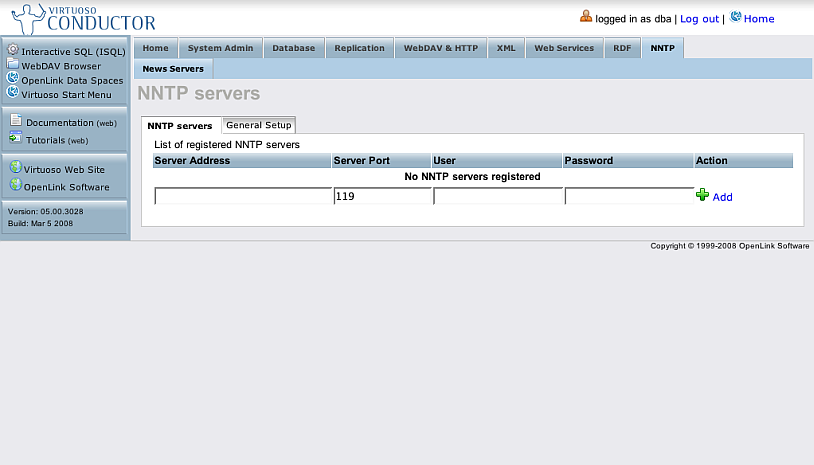Click the OpenLink Data Spaces icon
Screen dimensions: 814x465
point(13,78)
